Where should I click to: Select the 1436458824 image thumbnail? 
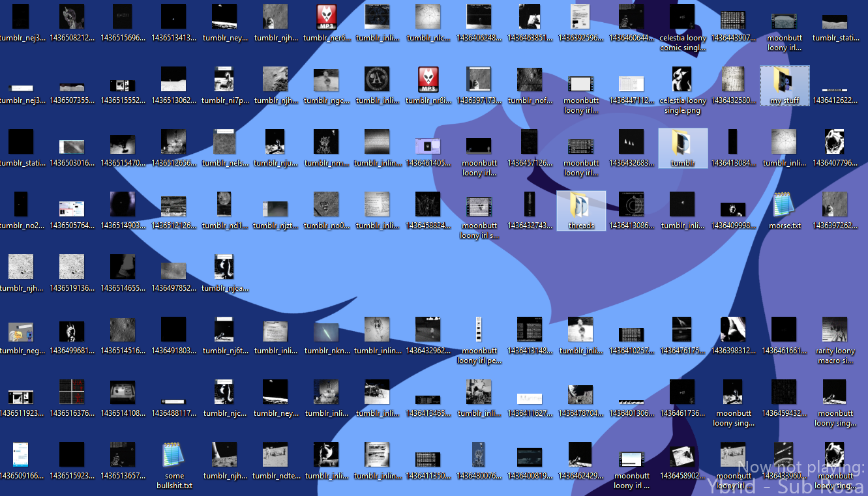point(428,204)
